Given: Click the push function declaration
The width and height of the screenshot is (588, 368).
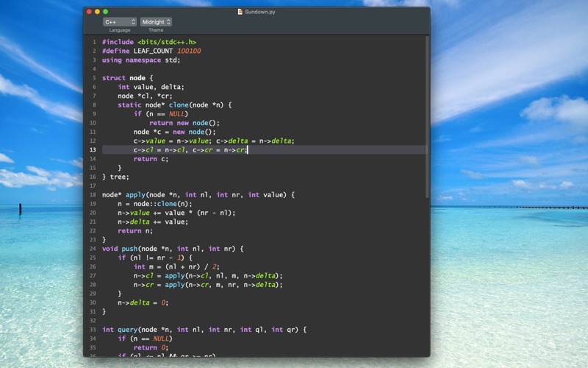Looking at the screenshot, I should tap(173, 249).
